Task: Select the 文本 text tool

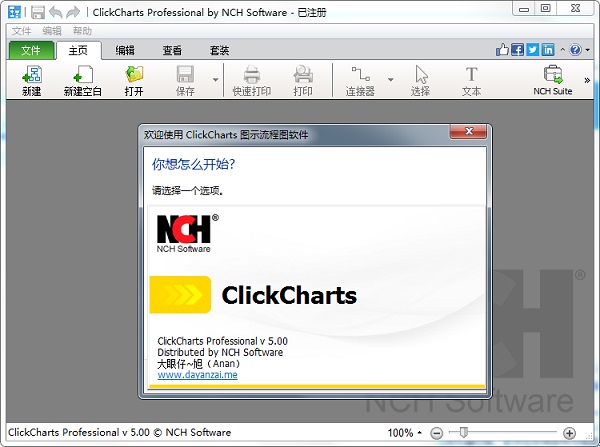Action: pos(471,80)
